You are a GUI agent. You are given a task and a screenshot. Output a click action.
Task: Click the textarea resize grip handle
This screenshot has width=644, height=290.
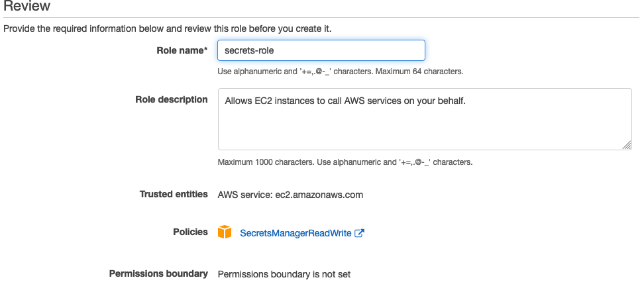626,145
